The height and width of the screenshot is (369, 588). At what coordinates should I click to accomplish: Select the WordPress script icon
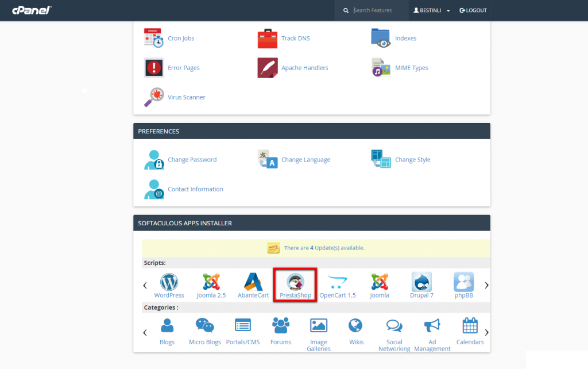coord(169,282)
